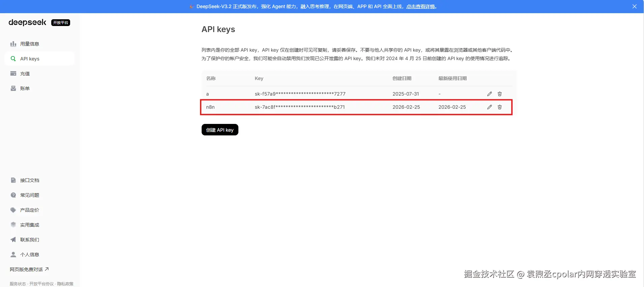The image size is (644, 287).
Task: Click the recharge card icon in sidebar
Action: 13,74
